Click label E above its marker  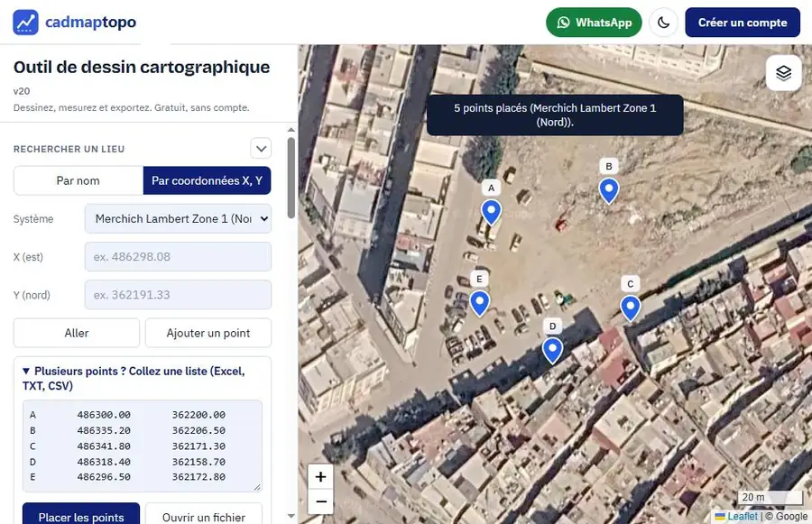click(479, 279)
